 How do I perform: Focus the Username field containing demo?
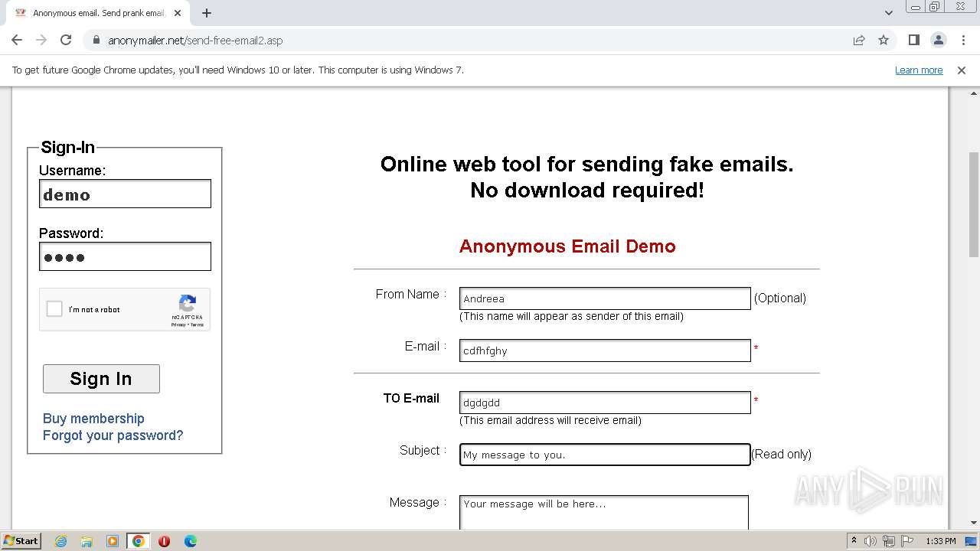[125, 194]
